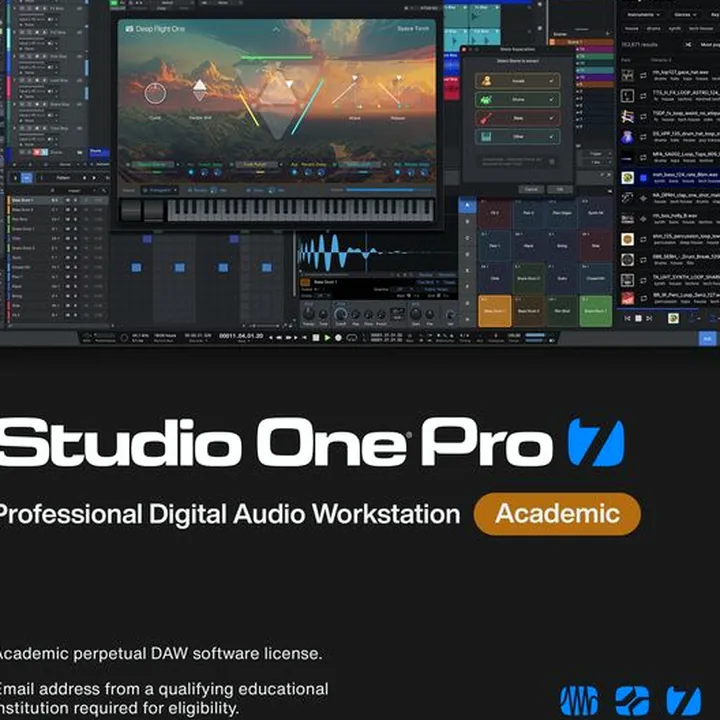Click the Release envelope handle
The image size is (720, 720).
coord(399,79)
